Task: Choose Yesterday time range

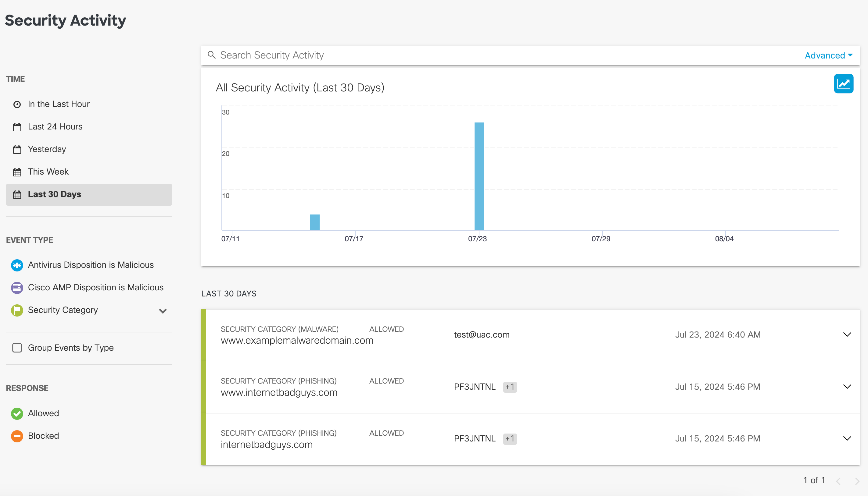Action: tap(47, 149)
